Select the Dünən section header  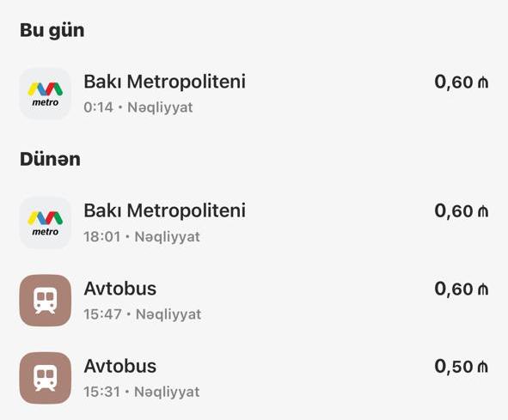click(50, 159)
